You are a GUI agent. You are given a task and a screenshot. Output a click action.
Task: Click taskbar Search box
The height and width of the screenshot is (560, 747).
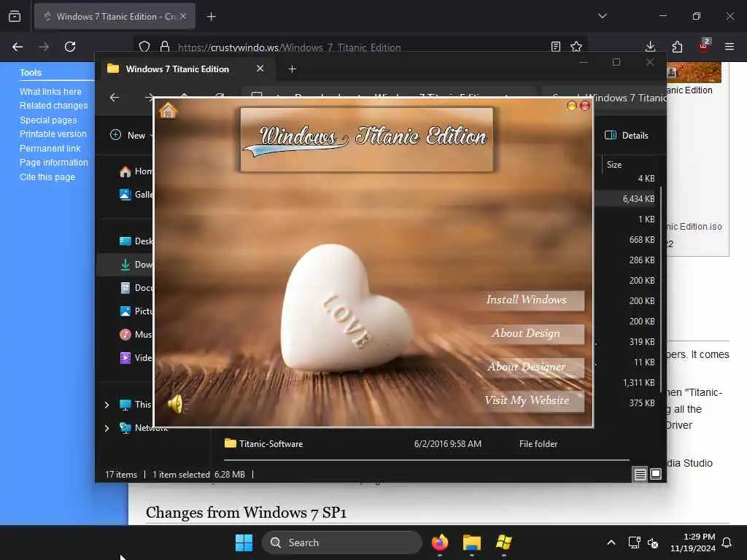tap(341, 542)
